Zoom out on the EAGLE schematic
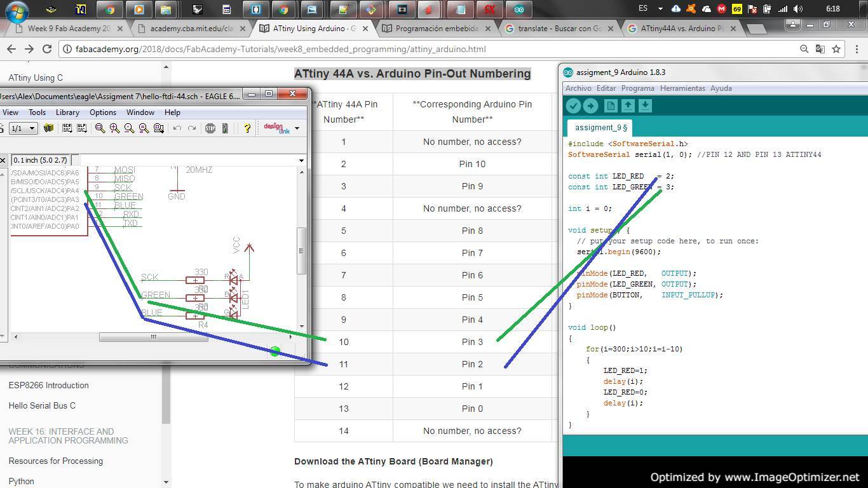 [129, 128]
